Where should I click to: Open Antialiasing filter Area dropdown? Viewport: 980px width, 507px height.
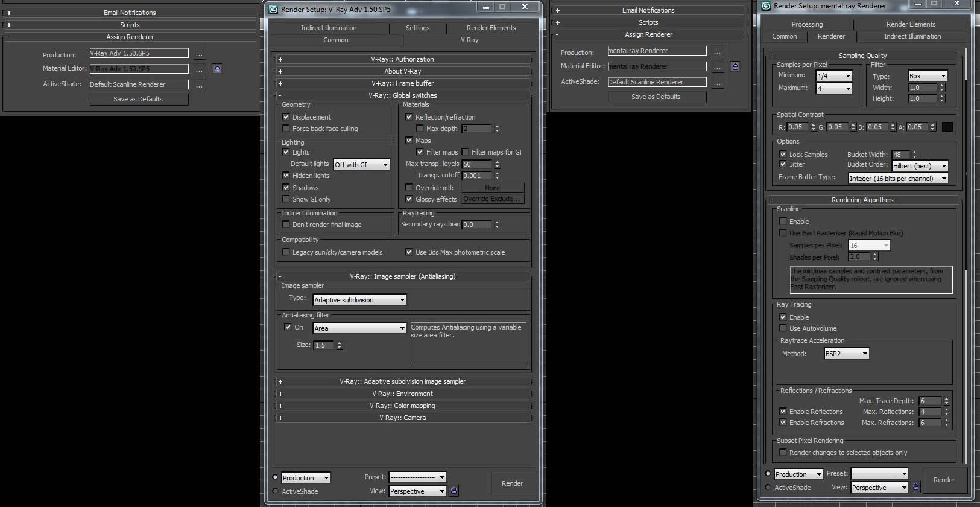[x=360, y=328]
